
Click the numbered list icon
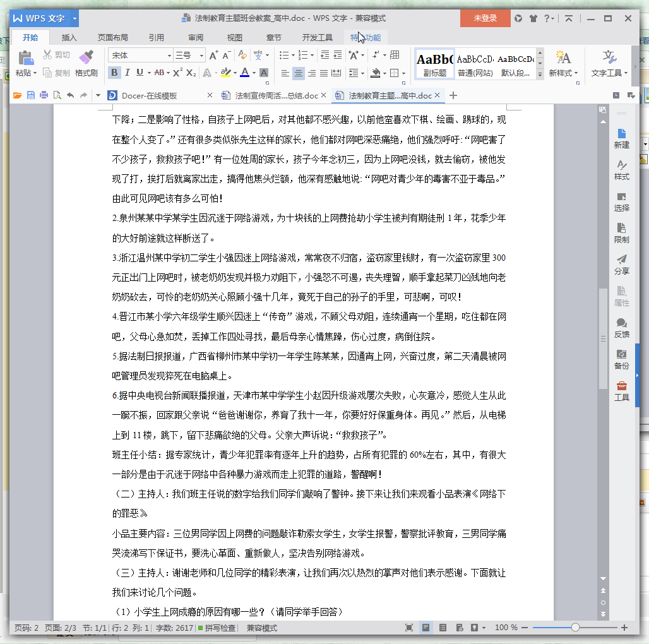click(x=303, y=56)
